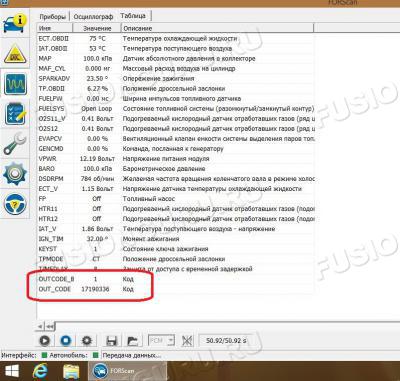This screenshot has height=381, width=400.
Task: Click the horizontal timeline scrollbar left arrow
Action: (x=40, y=326)
